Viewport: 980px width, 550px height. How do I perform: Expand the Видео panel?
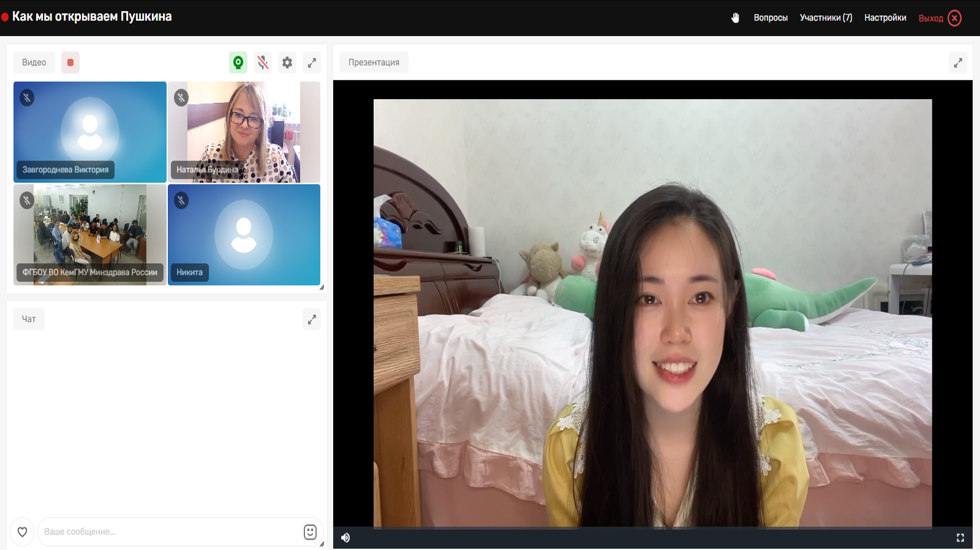coord(312,62)
